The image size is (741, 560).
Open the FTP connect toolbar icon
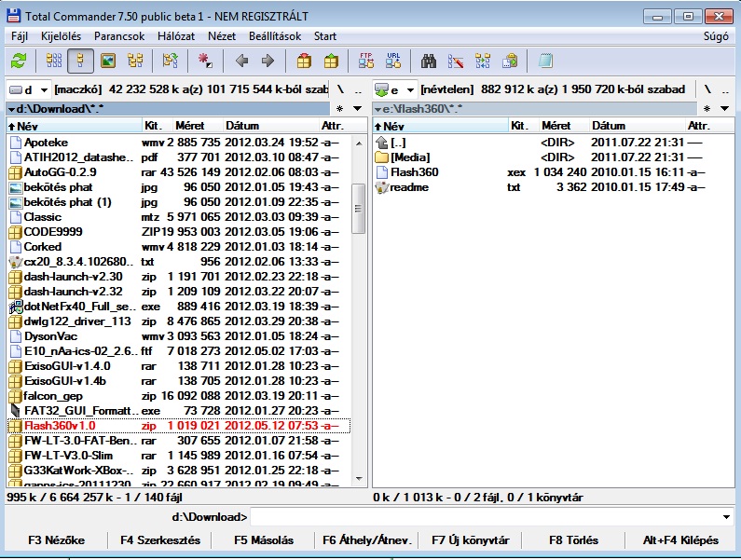click(x=366, y=61)
